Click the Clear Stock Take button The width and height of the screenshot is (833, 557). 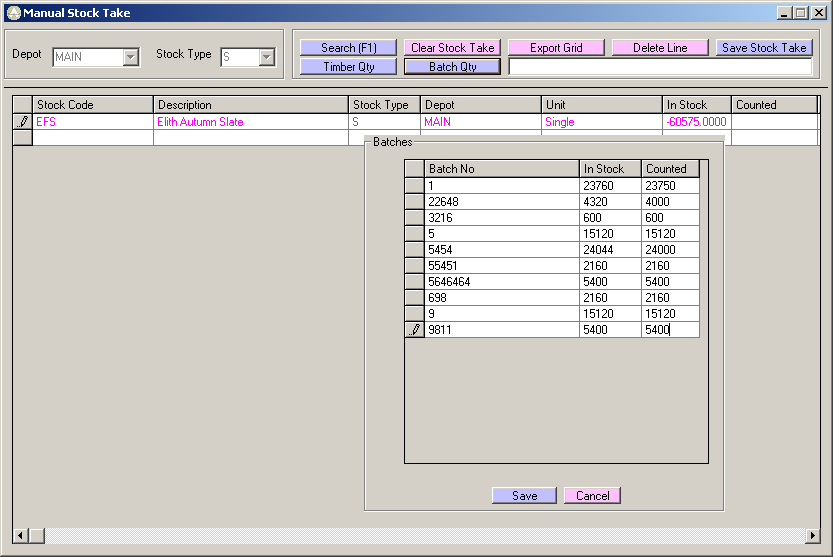click(453, 48)
